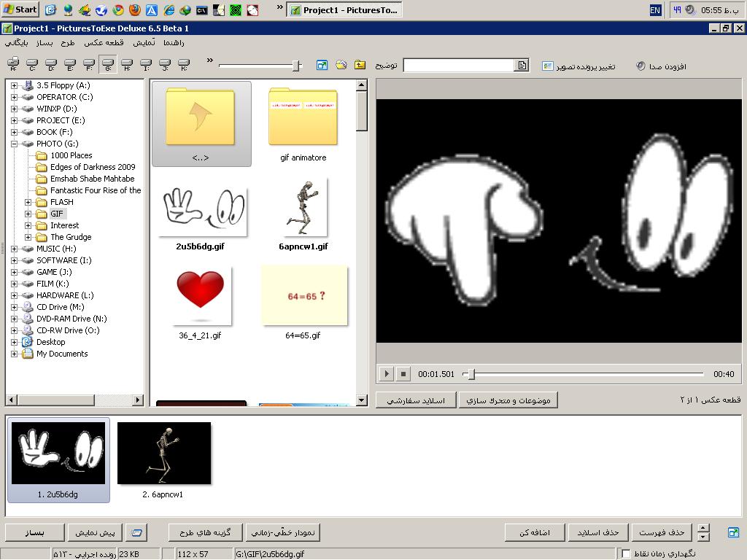Image resolution: width=747 pixels, height=560 pixels.
Task: Click the change image file icon
Action: tap(548, 66)
